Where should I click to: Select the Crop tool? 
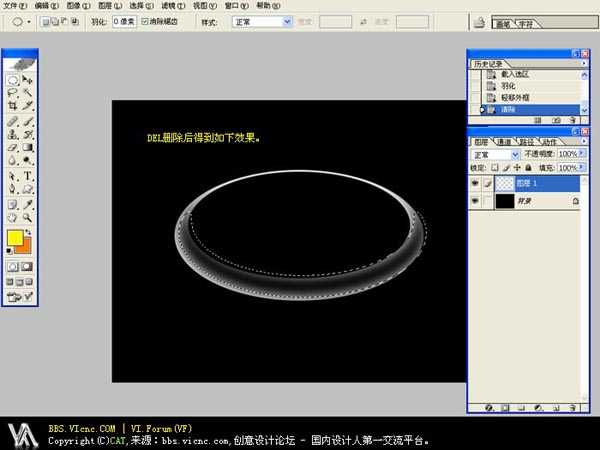click(13, 105)
